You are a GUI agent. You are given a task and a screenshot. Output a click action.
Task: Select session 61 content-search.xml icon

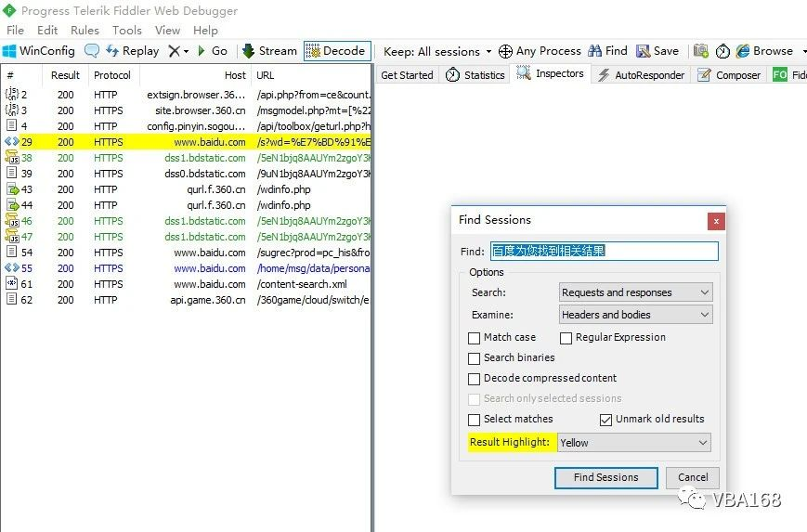(11, 283)
